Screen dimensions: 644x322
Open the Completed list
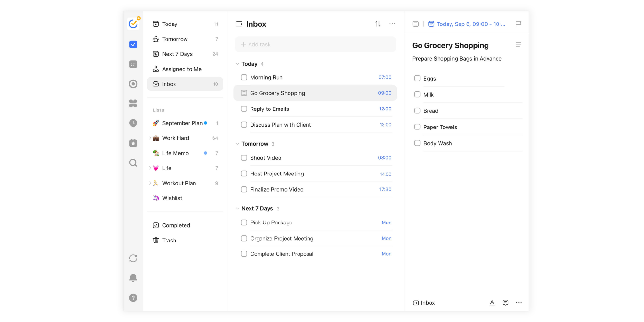(x=185, y=225)
